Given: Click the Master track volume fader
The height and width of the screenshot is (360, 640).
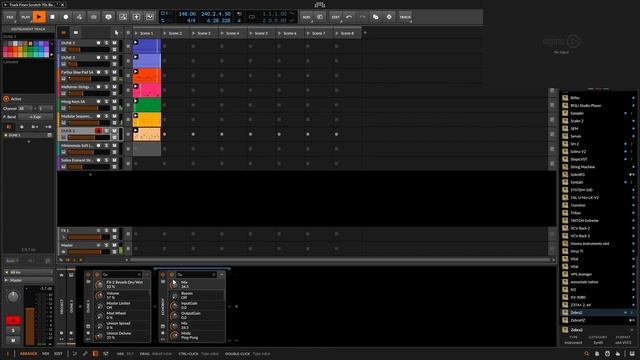Looking at the screenshot, I should coord(89,252).
